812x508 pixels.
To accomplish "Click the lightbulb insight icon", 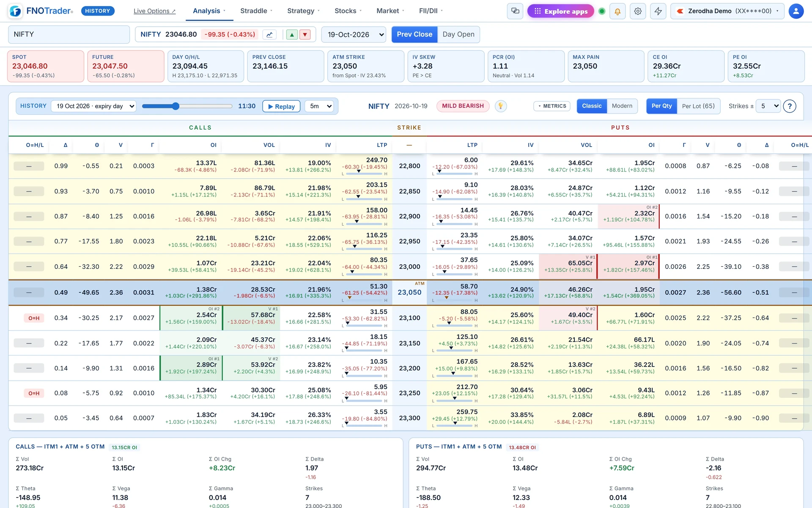I will point(500,106).
